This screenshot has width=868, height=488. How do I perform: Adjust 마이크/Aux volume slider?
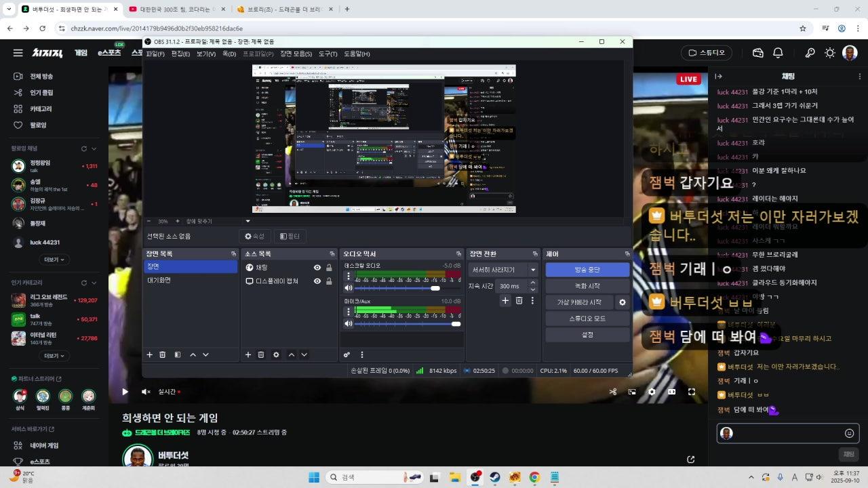408,324
